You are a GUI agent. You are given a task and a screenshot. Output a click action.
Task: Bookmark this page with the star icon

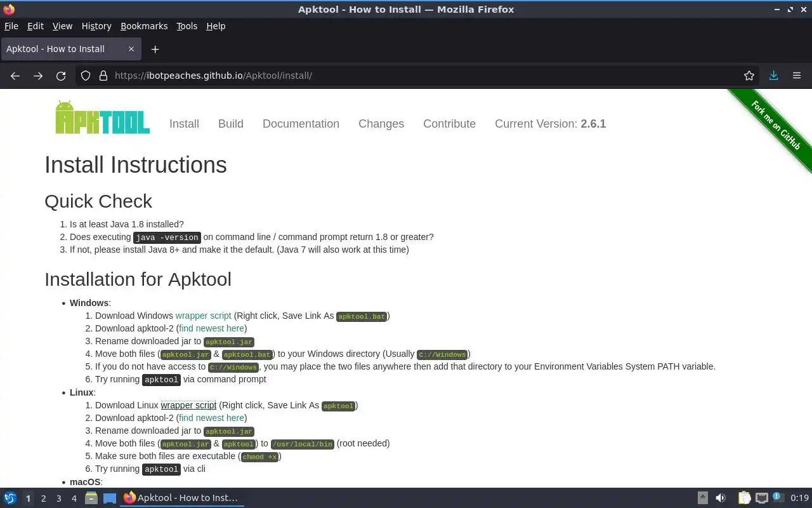click(x=749, y=76)
